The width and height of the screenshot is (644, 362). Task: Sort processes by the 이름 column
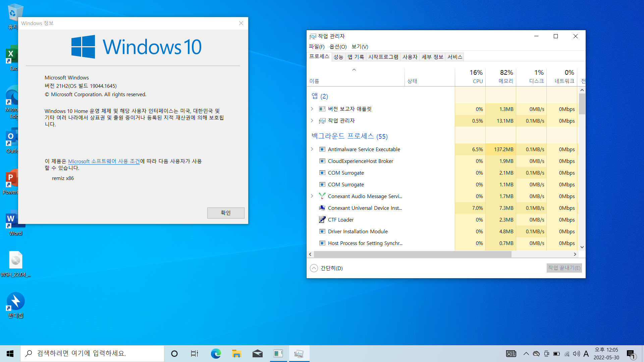pyautogui.click(x=356, y=77)
